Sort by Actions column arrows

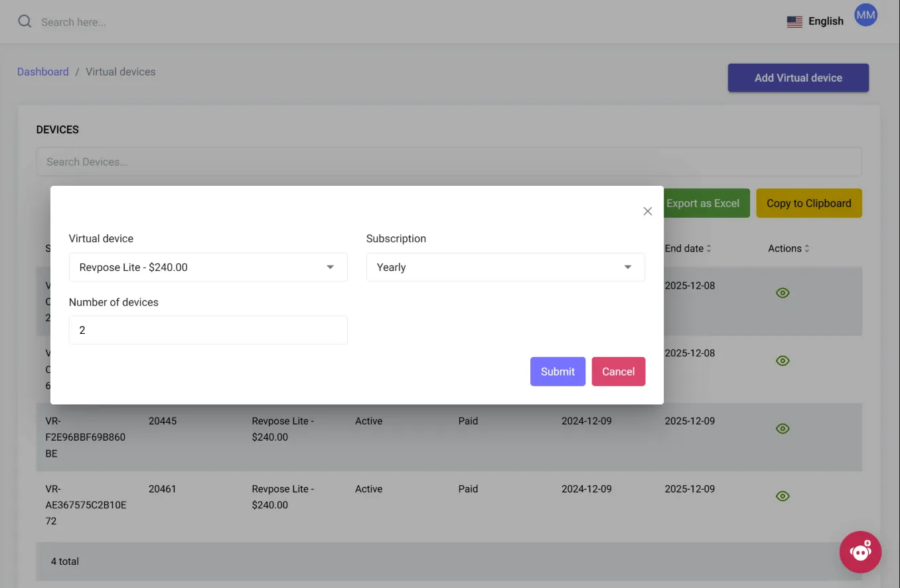(x=807, y=248)
